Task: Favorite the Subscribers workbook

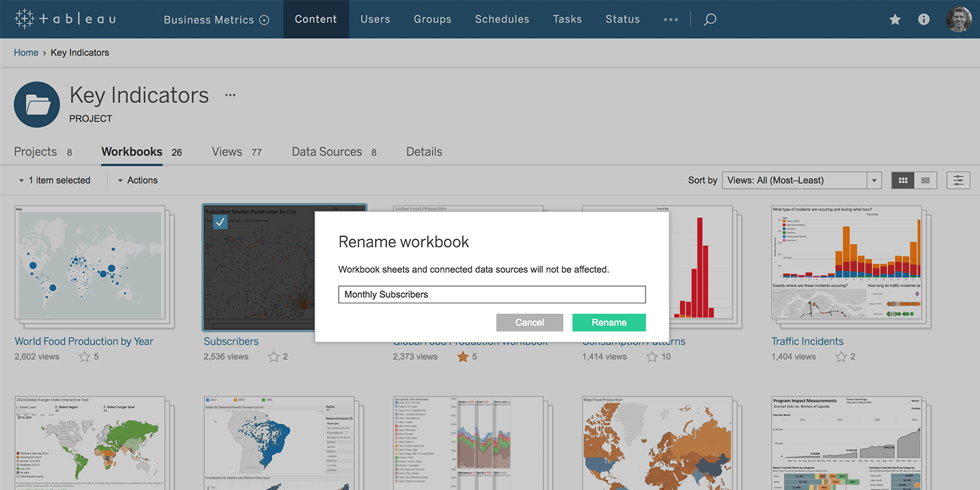Action: tap(274, 356)
